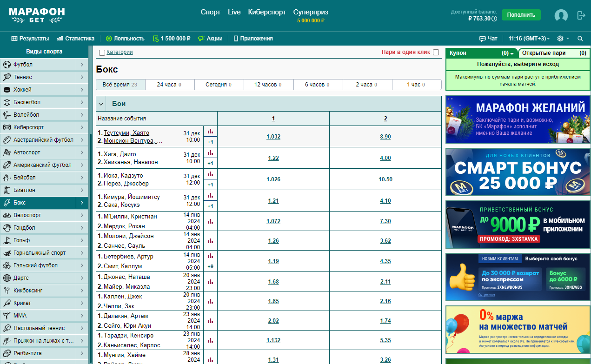Click the Автоспорт sport icon
The height and width of the screenshot is (364, 591).
pos(7,152)
